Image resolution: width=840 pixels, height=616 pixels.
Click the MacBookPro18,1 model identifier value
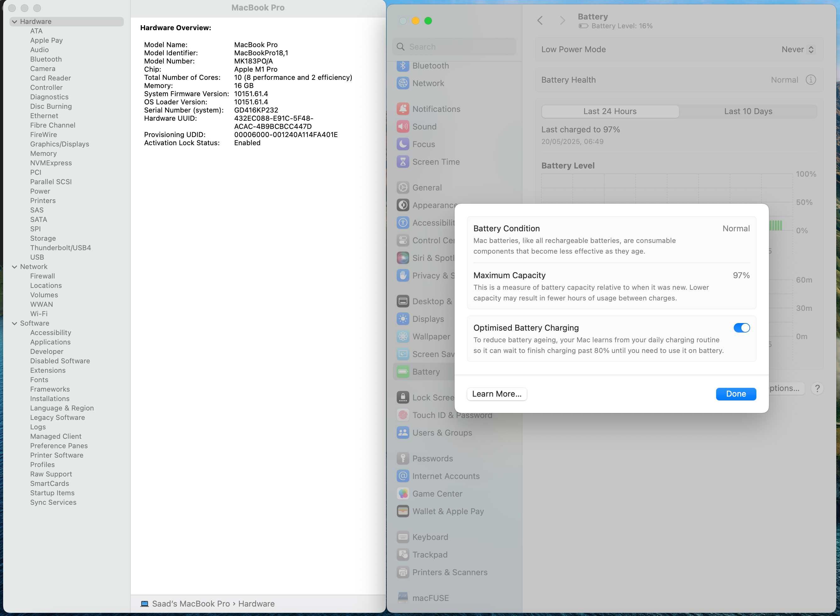click(x=261, y=53)
